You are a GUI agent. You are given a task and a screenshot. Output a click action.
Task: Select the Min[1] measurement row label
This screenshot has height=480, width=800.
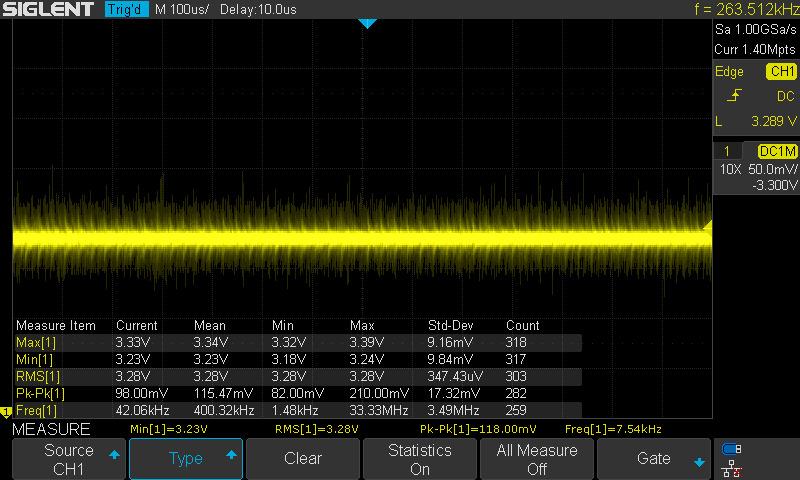(x=34, y=360)
